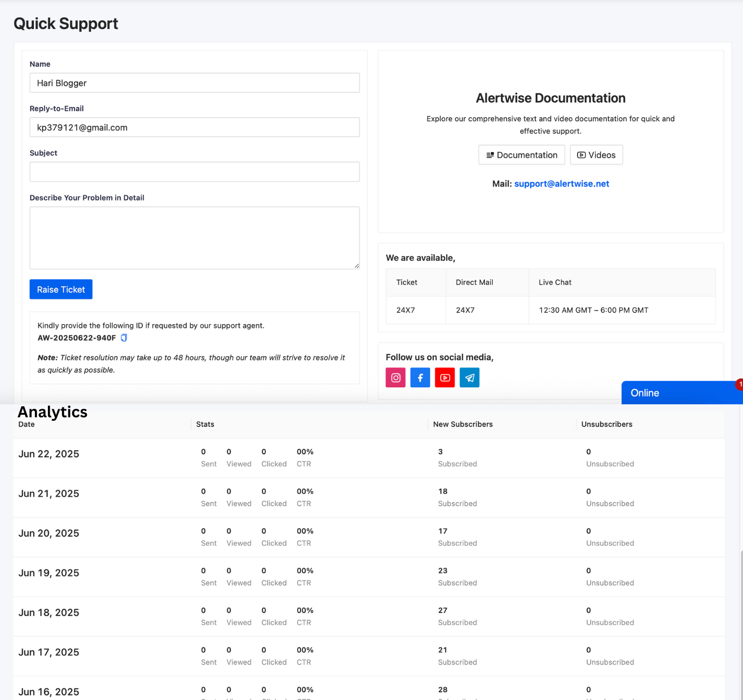
Task: Click the Alertwise Documentation heading
Action: 551,98
